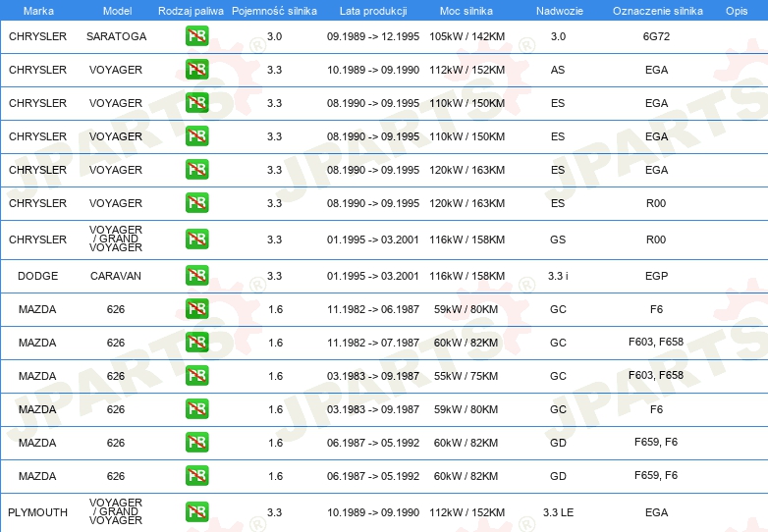The width and height of the screenshot is (768, 532).
Task: Click the GS body code
Action: pyautogui.click(x=558, y=239)
